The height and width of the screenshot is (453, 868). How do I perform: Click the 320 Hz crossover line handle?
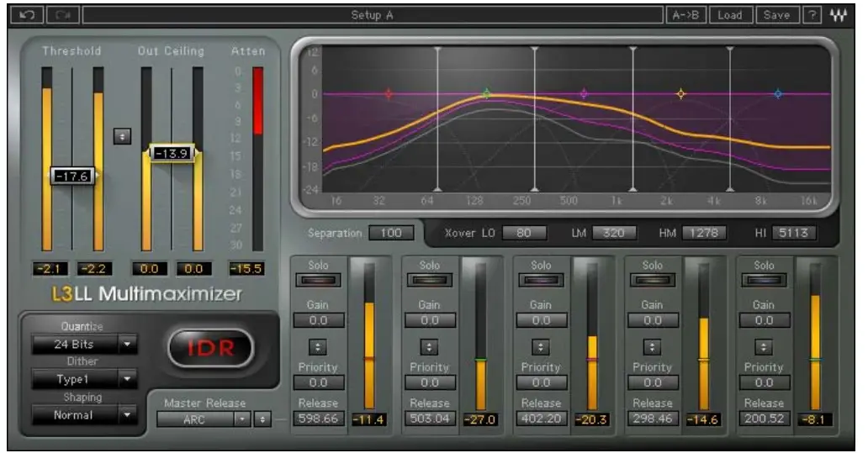(x=535, y=119)
